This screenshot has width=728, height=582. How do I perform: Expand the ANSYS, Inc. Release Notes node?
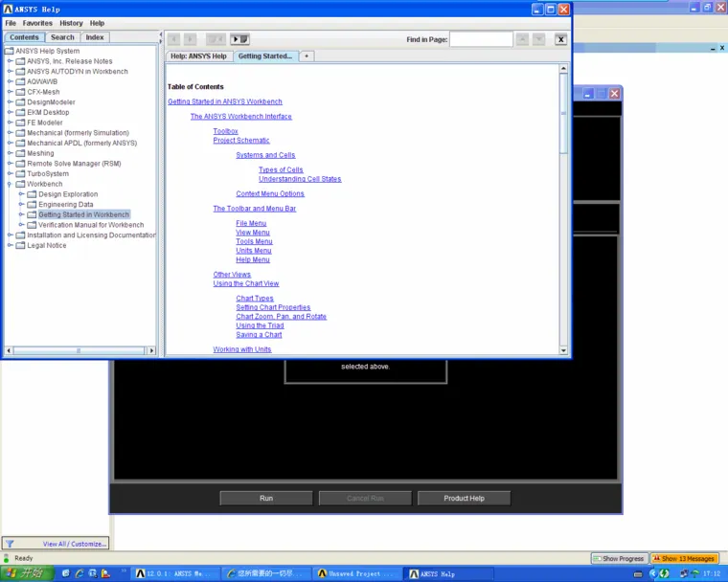10,61
